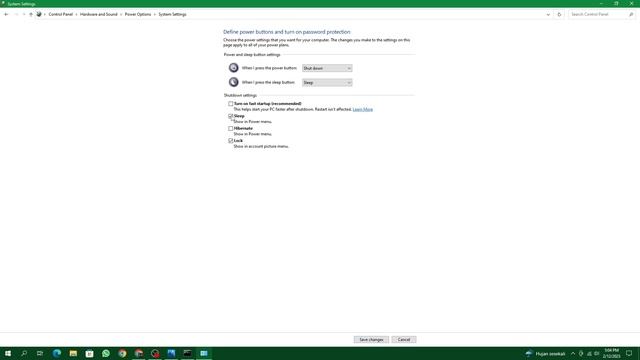640x360 pixels.
Task: Click Save changes button
Action: point(371,340)
